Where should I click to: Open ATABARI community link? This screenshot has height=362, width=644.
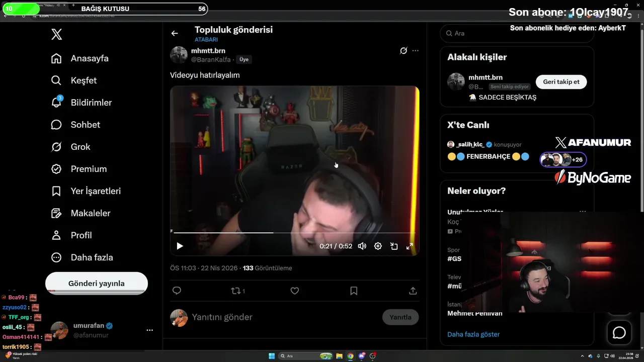(206, 40)
